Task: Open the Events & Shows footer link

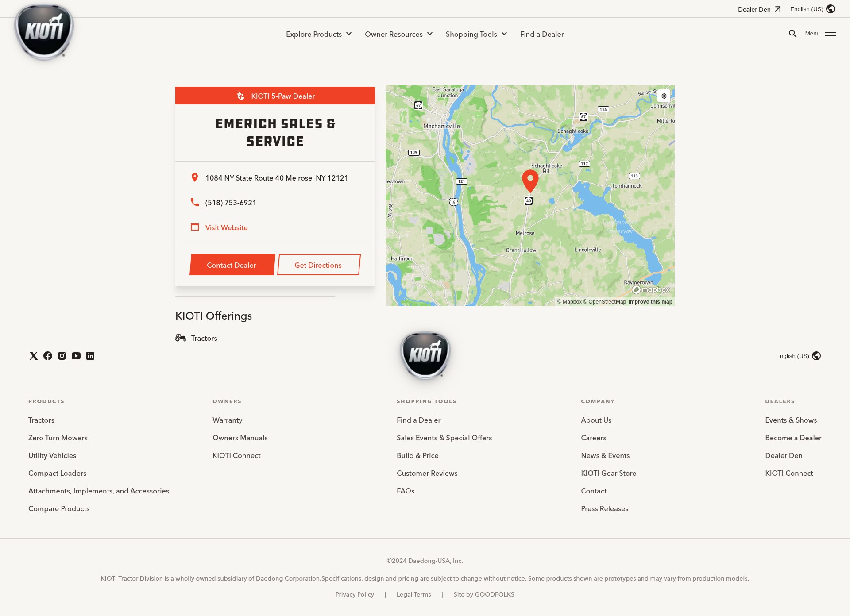Action: coord(791,420)
